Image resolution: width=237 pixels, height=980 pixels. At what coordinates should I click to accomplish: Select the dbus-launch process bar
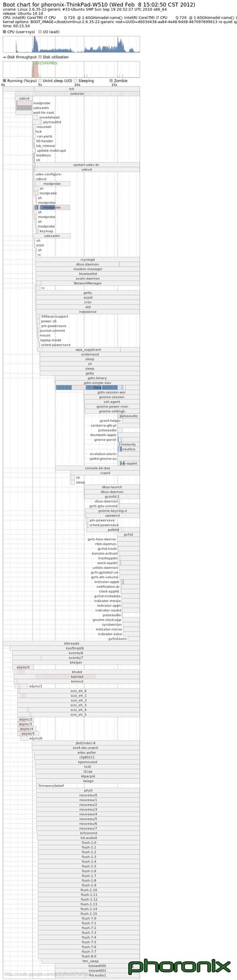(112, 487)
